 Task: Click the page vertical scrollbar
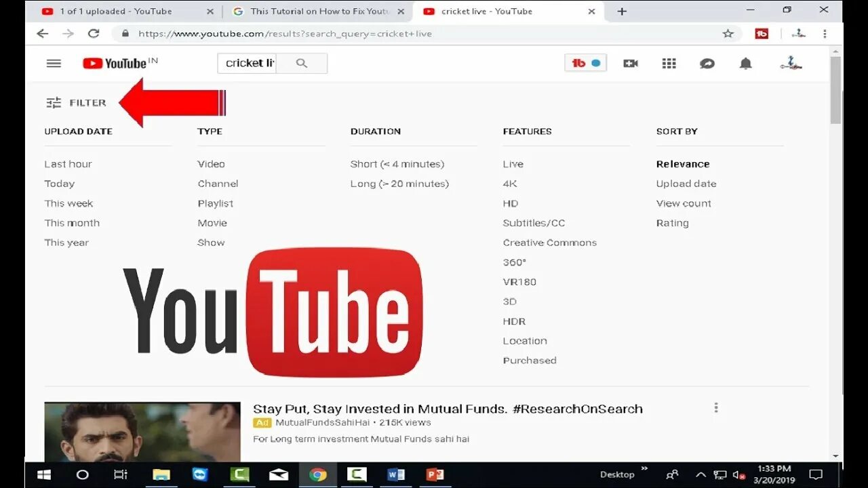click(835, 90)
